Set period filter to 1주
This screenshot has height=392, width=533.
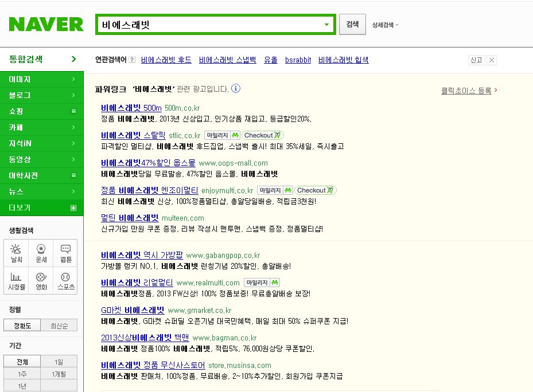22,374
